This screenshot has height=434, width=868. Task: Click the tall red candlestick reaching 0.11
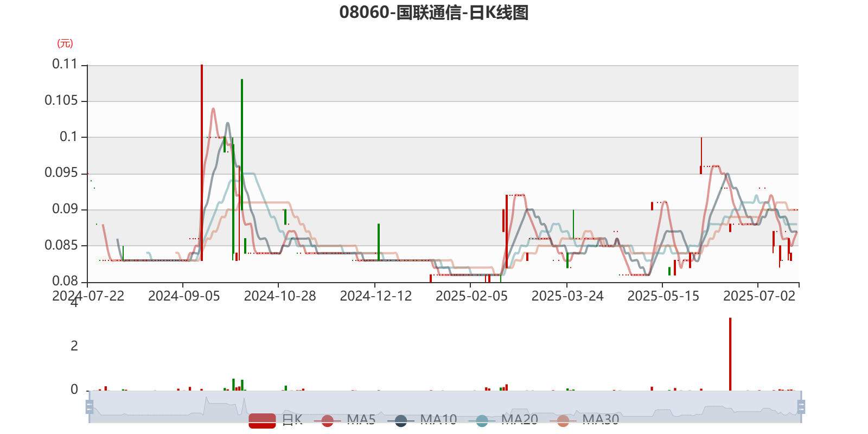(202, 163)
